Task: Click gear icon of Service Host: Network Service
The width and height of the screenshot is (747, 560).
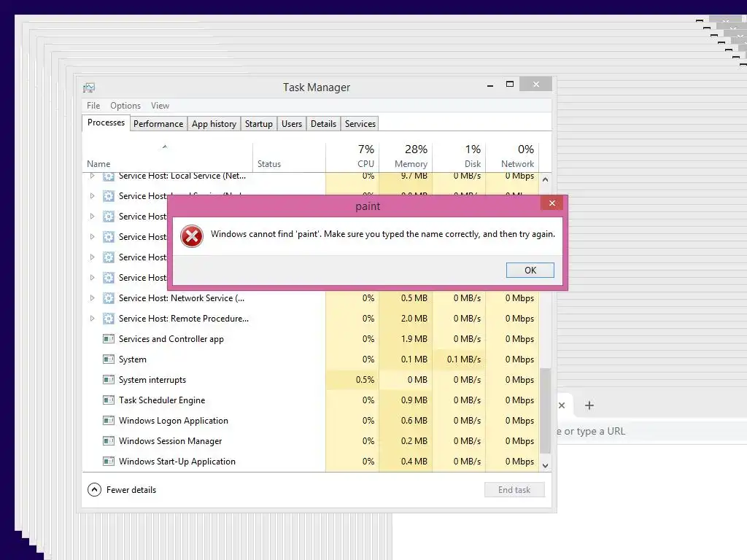Action: [109, 298]
